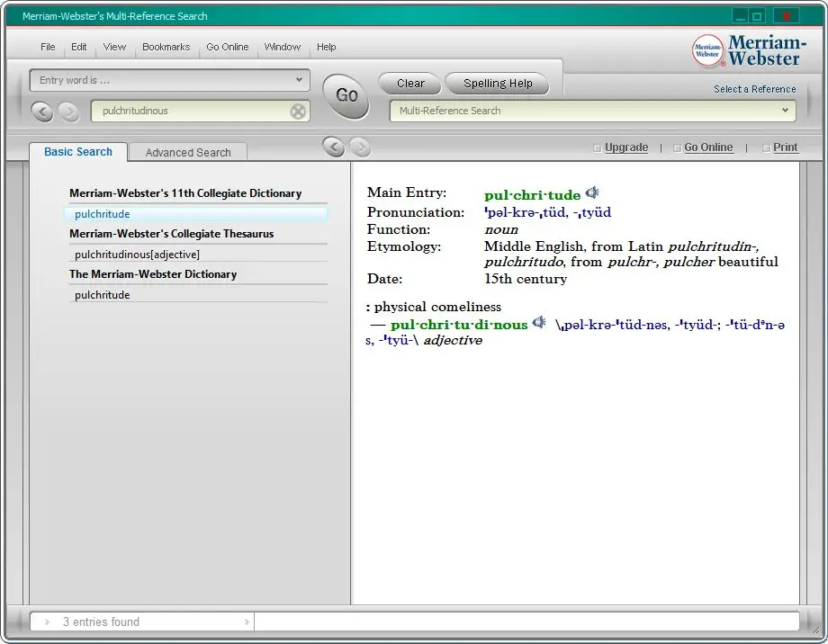Image resolution: width=828 pixels, height=644 pixels.
Task: Go back to previous entry page
Action: pyautogui.click(x=334, y=147)
